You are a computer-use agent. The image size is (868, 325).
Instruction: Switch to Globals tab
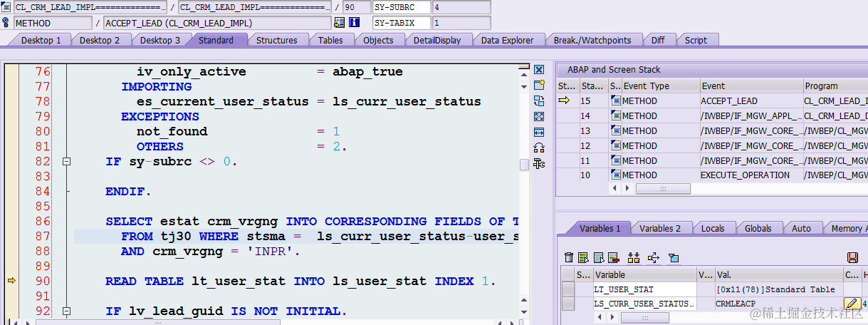click(758, 228)
